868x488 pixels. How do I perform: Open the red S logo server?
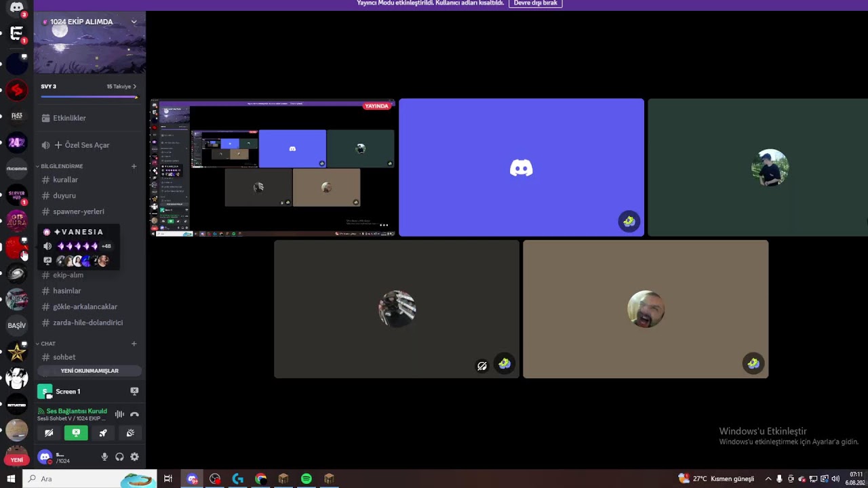point(17,89)
